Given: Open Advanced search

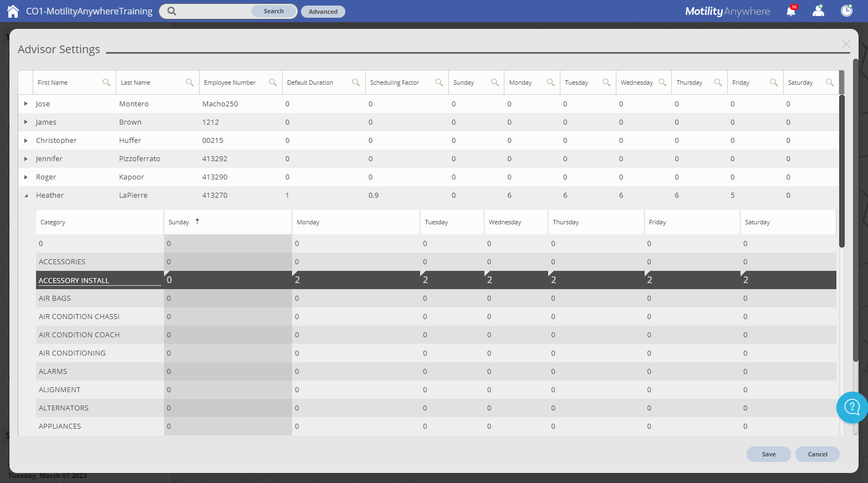Looking at the screenshot, I should (x=323, y=12).
